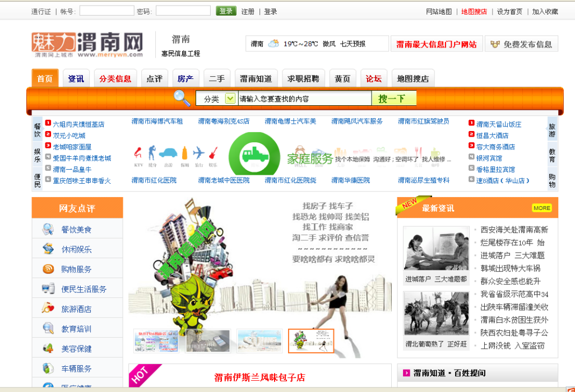Click the first banner slideshow thumbnail
Image resolution: width=575 pixels, height=392 pixels.
point(156,340)
